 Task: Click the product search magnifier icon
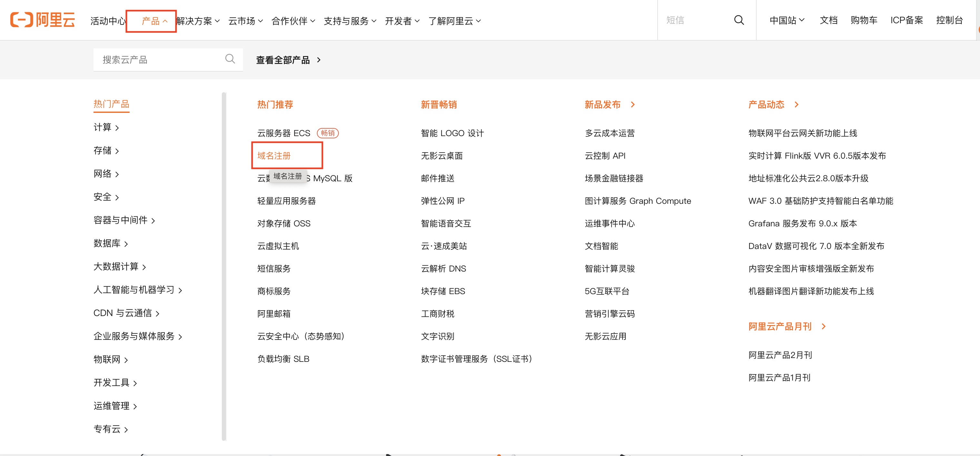[230, 59]
